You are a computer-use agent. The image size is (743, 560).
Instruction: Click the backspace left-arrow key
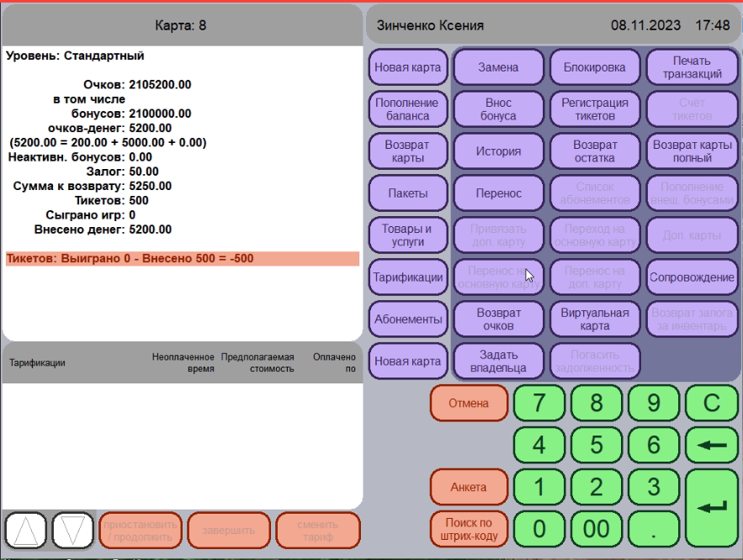711,445
